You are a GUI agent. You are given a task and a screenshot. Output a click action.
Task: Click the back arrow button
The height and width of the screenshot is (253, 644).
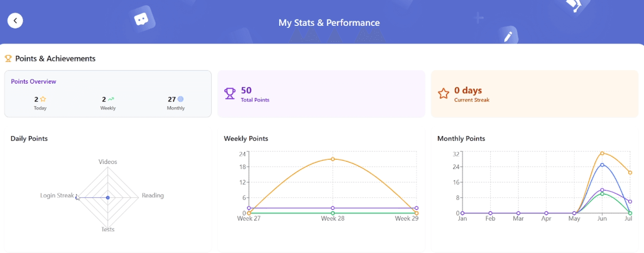[x=15, y=21]
